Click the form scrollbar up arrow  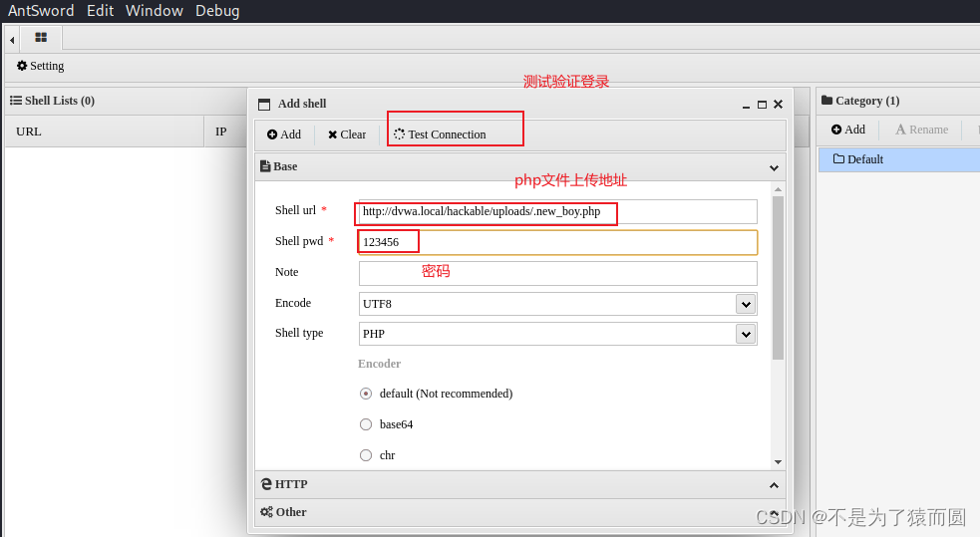[779, 189]
